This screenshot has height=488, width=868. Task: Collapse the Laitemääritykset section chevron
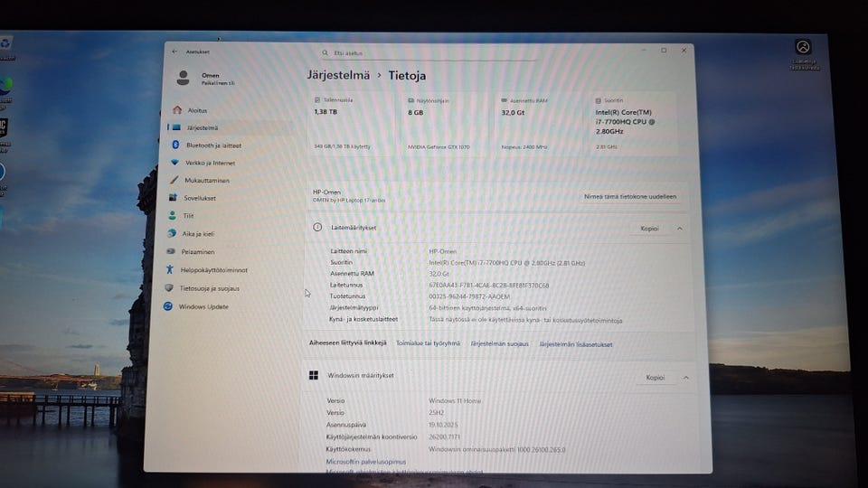(679, 229)
